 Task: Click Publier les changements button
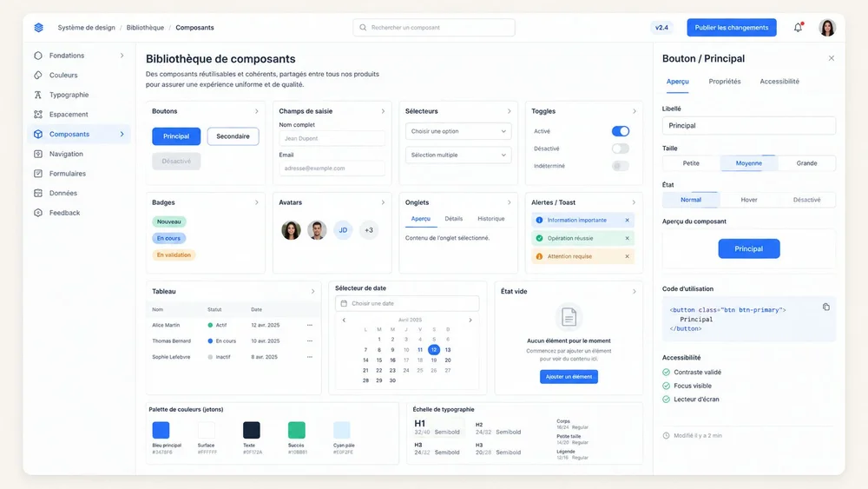pos(731,27)
